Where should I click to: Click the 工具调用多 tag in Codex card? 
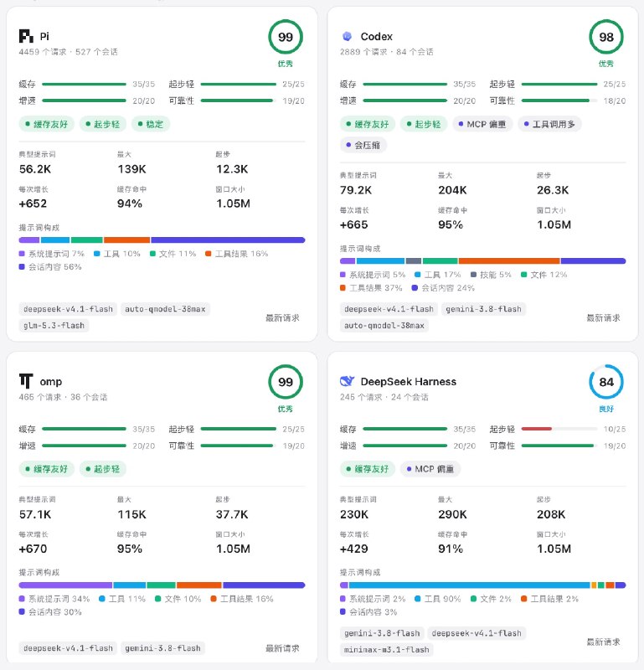pyautogui.click(x=549, y=124)
